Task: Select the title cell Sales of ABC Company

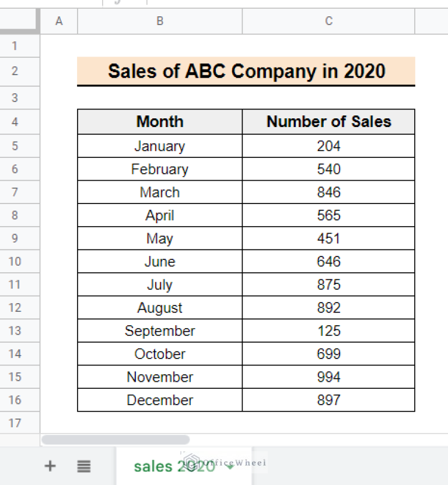Action: point(246,71)
